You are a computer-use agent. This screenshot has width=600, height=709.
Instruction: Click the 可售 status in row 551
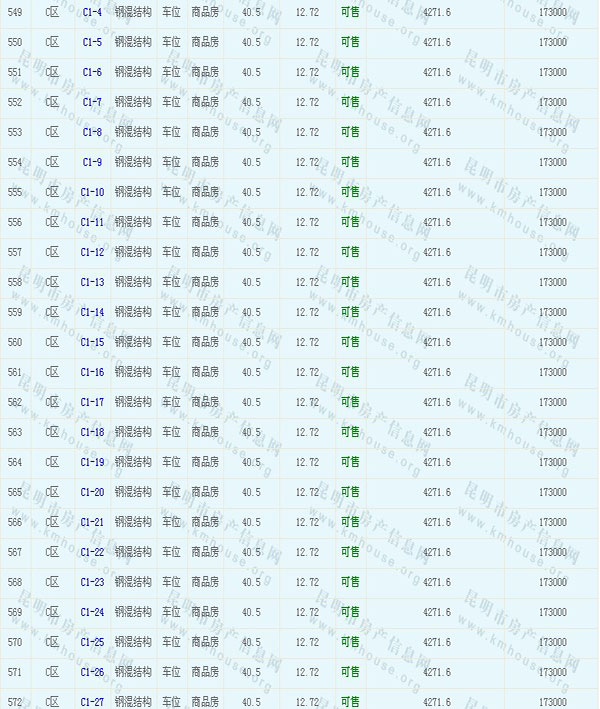[350, 72]
